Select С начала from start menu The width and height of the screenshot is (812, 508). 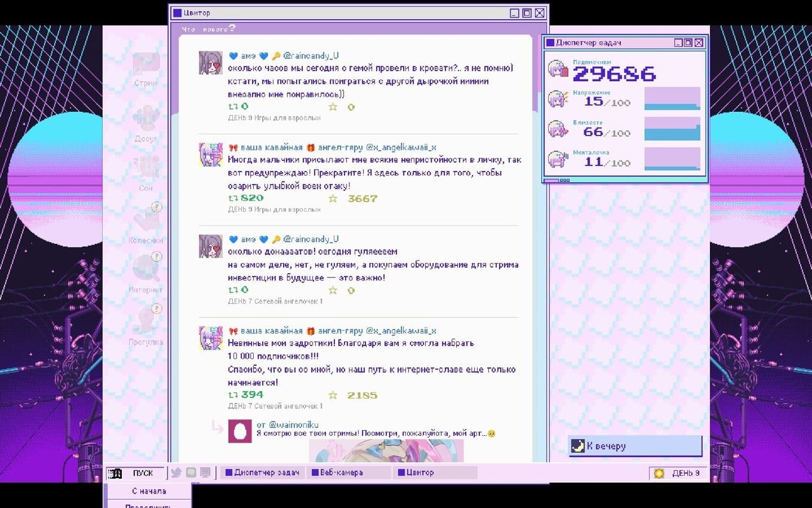(x=149, y=491)
